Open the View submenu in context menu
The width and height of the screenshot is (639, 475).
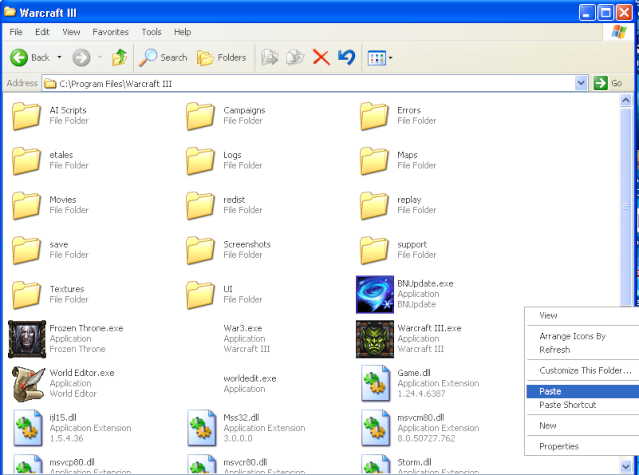(x=583, y=315)
